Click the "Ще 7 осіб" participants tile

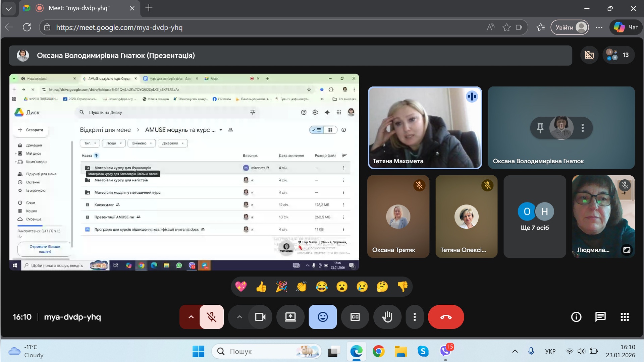535,217
